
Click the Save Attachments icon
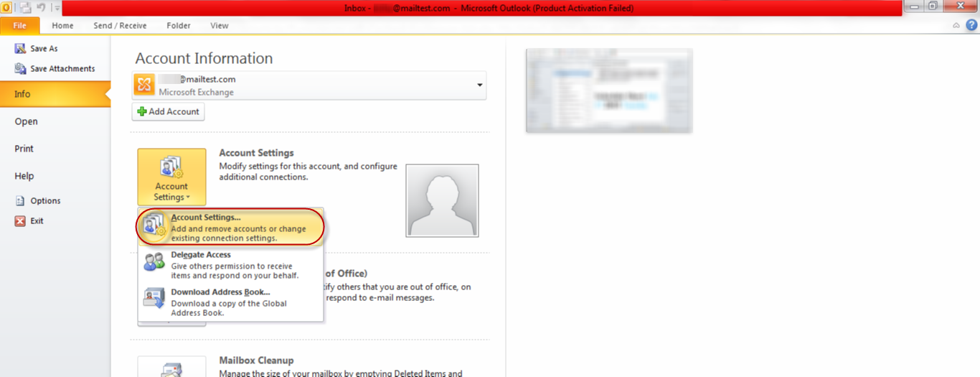(x=20, y=69)
